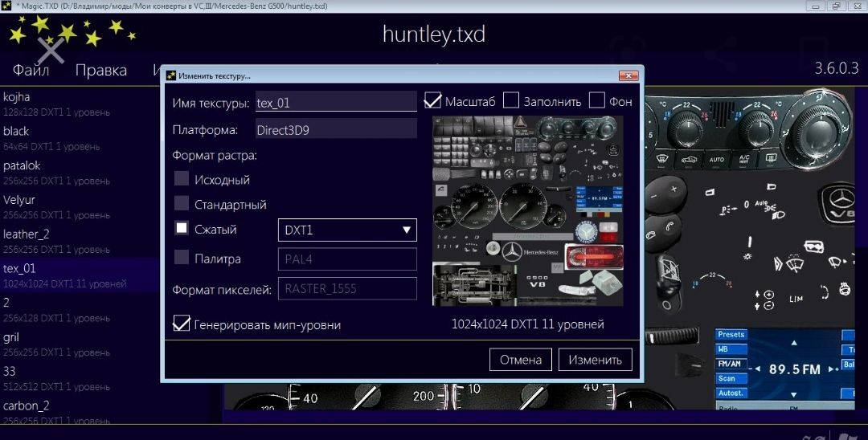Click the Имя текстуры input field
The width and height of the screenshot is (868, 440).
pyautogui.click(x=335, y=101)
